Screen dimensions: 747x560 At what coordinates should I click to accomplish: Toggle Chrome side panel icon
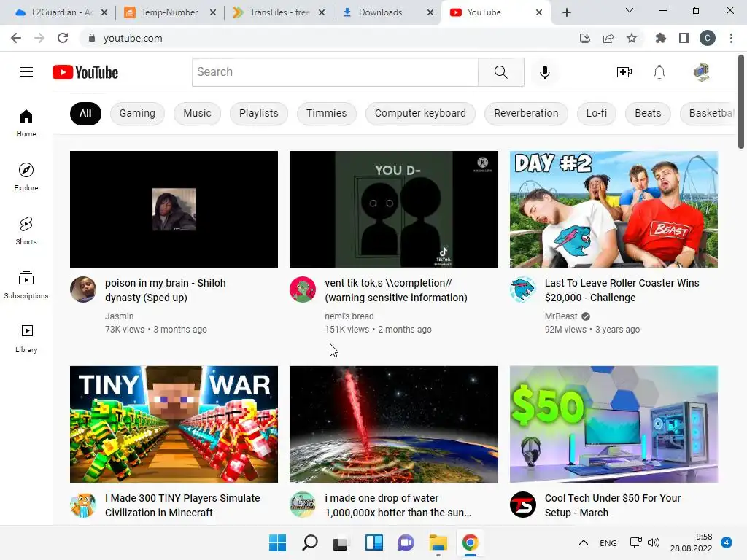[x=684, y=38]
